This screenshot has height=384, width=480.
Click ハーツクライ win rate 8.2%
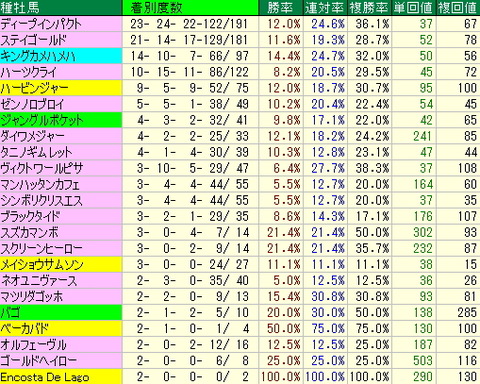[x=287, y=72]
